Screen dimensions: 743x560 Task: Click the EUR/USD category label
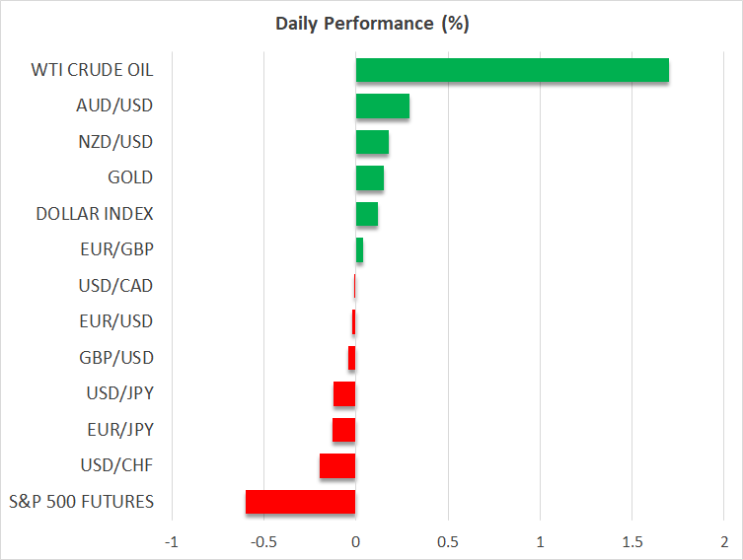point(115,321)
